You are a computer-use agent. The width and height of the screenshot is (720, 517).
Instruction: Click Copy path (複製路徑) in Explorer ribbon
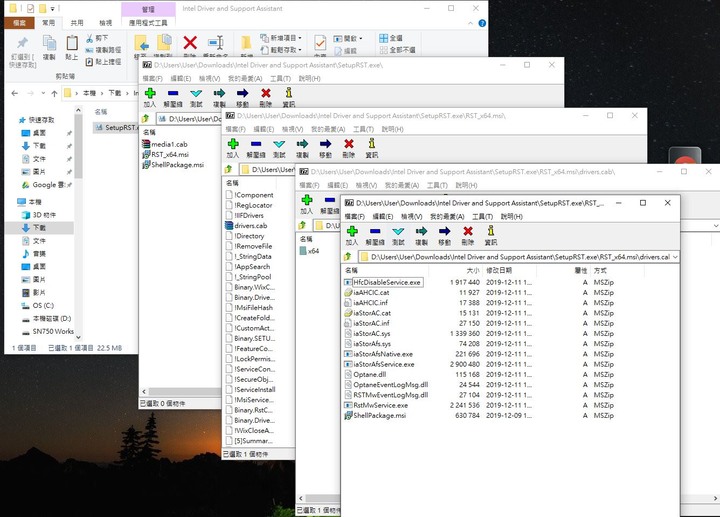tap(103, 50)
